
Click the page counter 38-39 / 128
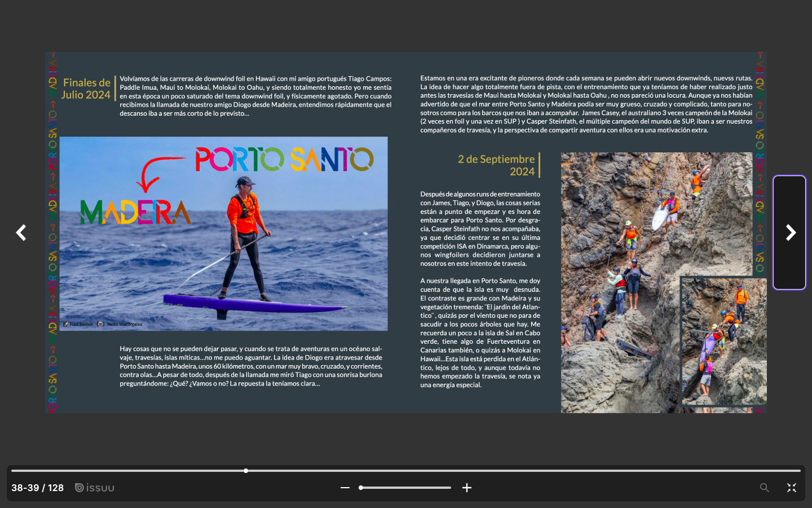click(38, 488)
